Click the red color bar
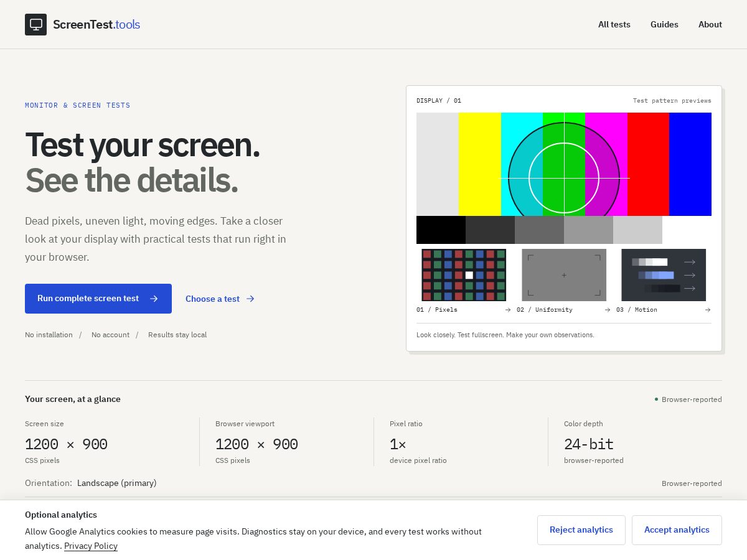747x560 pixels. click(648, 164)
